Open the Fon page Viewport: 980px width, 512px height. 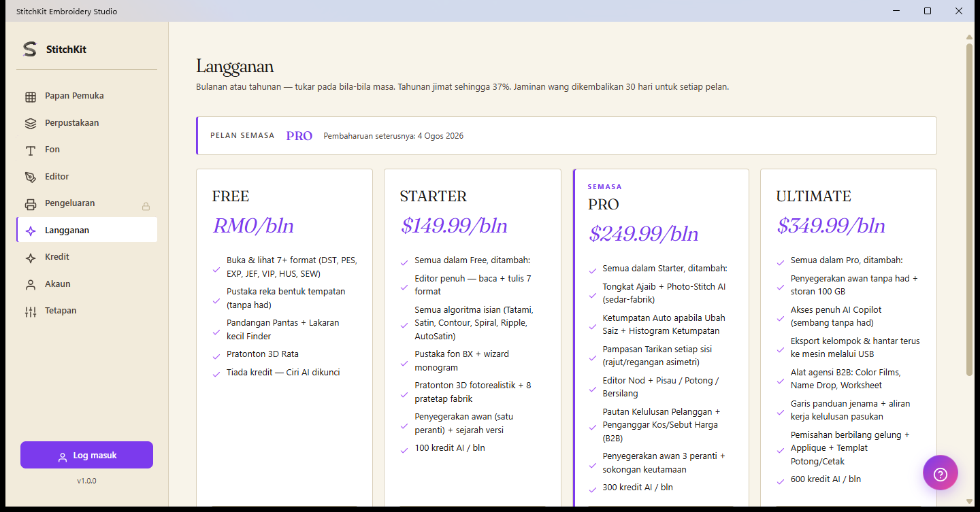coord(87,150)
